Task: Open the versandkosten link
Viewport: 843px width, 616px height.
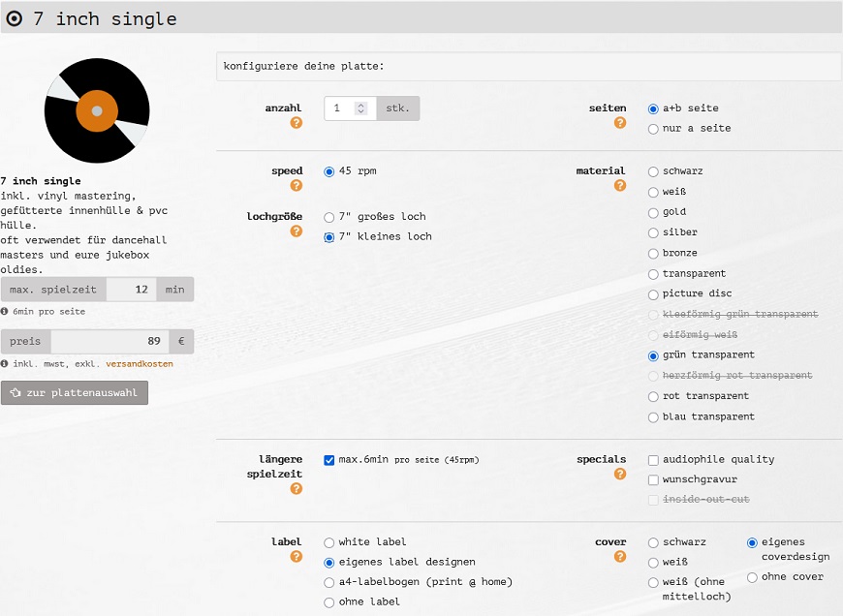Action: [140, 364]
